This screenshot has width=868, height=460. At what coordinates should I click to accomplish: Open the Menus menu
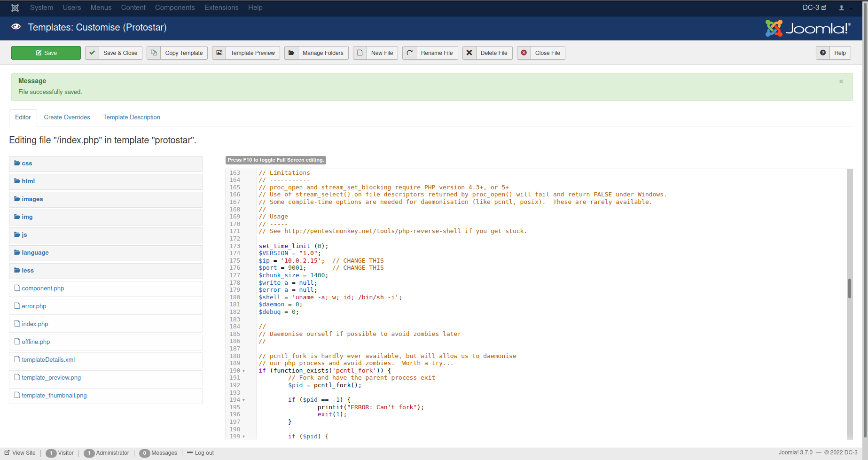(x=101, y=8)
